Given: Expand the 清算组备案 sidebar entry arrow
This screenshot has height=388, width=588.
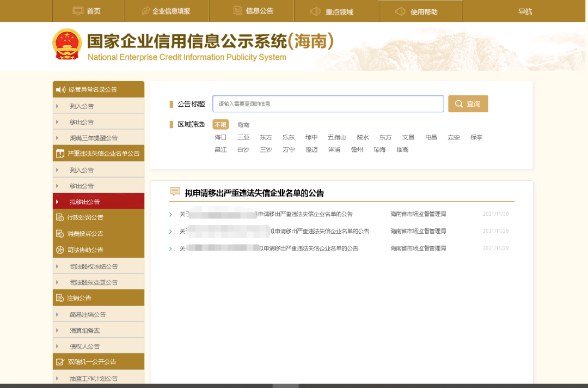Looking at the screenshot, I should pyautogui.click(x=57, y=330).
